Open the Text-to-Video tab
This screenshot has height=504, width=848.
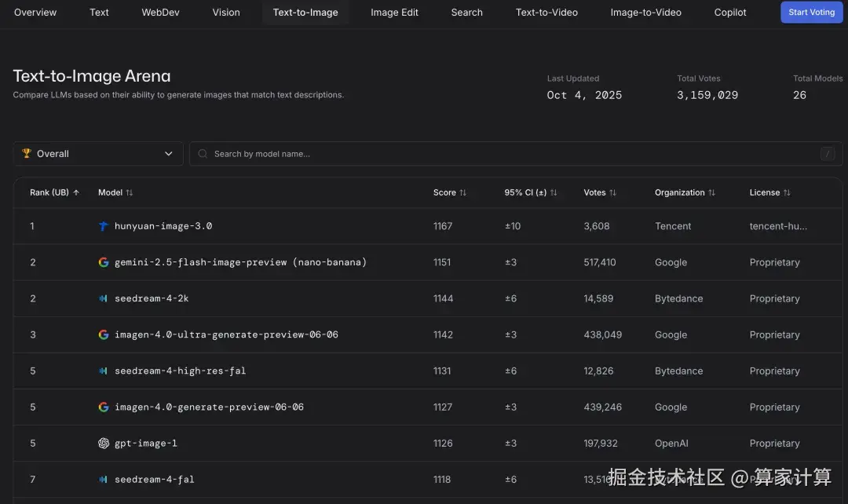pos(546,13)
